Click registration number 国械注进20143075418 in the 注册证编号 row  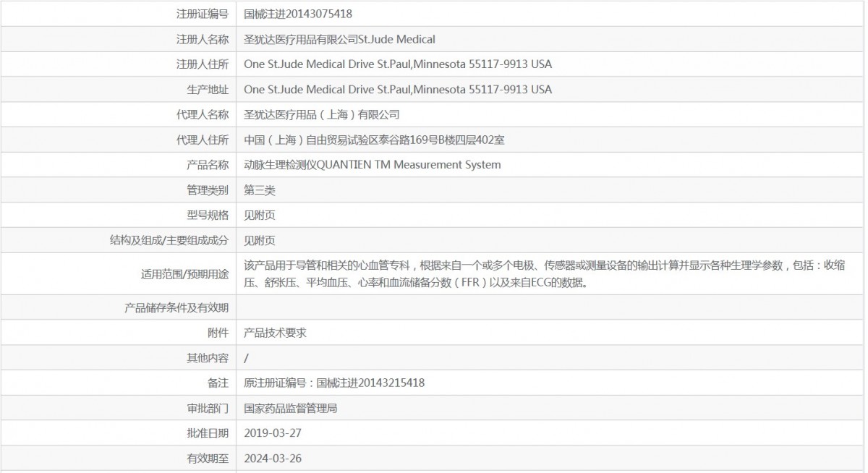point(298,14)
